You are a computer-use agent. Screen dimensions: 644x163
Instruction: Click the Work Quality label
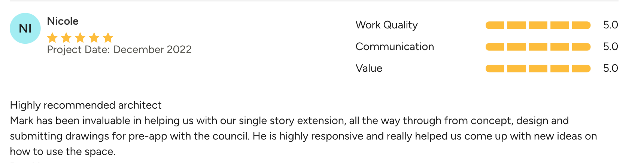(387, 25)
